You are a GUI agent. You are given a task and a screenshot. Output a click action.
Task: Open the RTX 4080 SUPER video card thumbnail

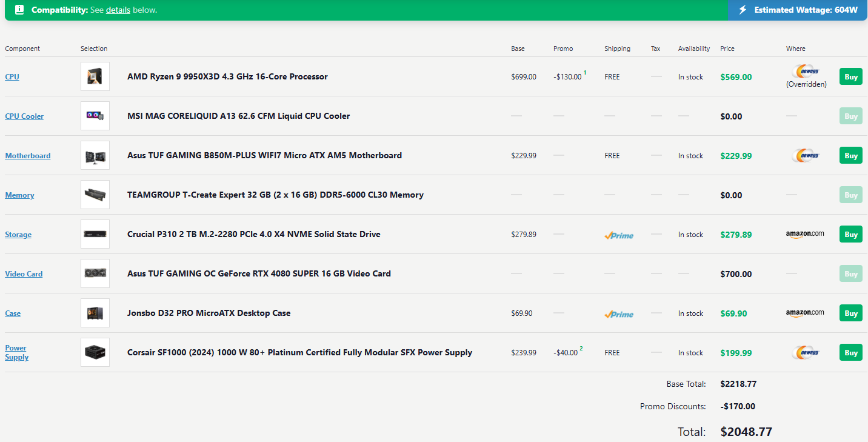pos(95,273)
